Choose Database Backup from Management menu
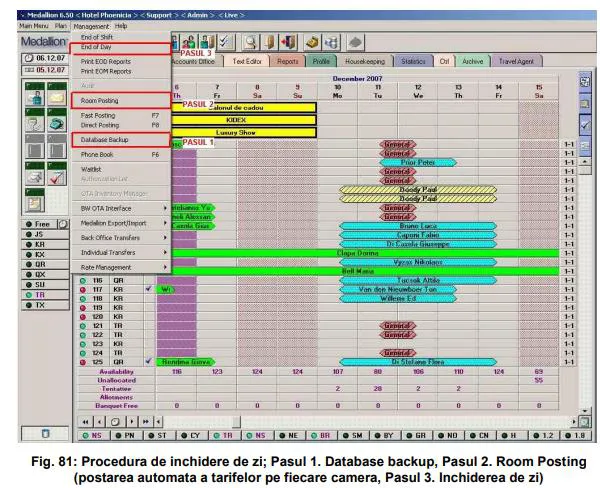 [x=121, y=140]
